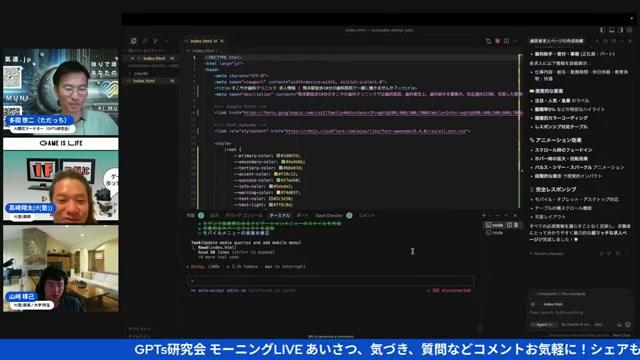Expand Completed file changed section
This screenshot has width=640, height=360.
(560, 293)
